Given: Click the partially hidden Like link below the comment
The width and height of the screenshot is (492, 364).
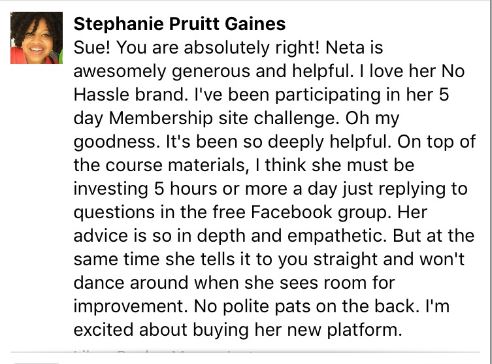Looking at the screenshot, I should tap(82, 352).
